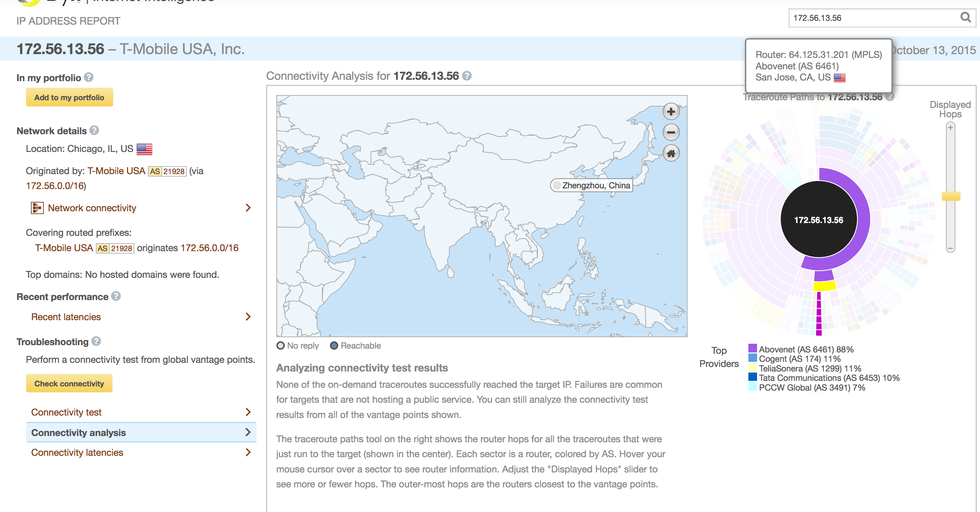Click the map zoom out minus icon
Screen dimensions: 980x512
pyautogui.click(x=671, y=132)
